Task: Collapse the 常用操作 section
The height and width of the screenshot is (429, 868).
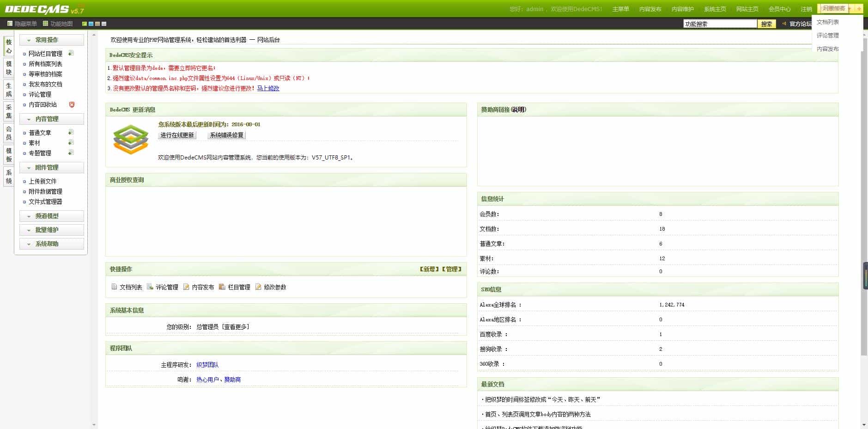Action: click(52, 40)
